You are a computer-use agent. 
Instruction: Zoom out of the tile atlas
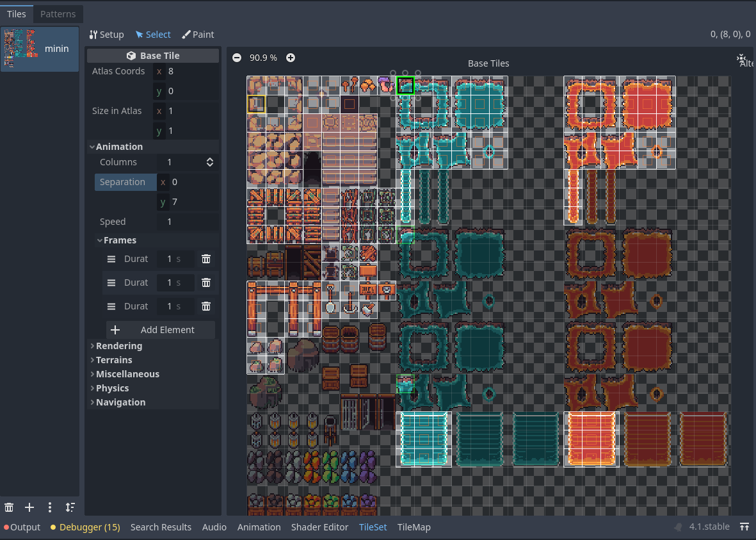(x=237, y=57)
